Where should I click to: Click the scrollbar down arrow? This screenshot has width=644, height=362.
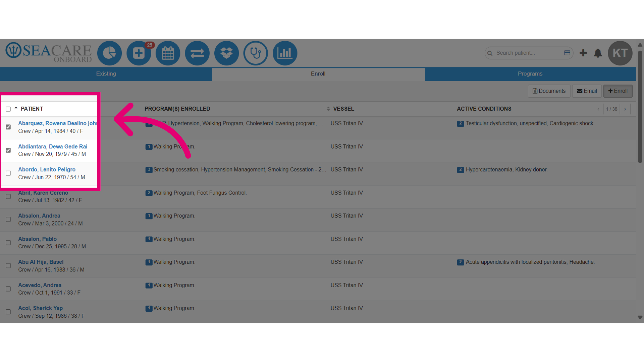click(x=640, y=317)
